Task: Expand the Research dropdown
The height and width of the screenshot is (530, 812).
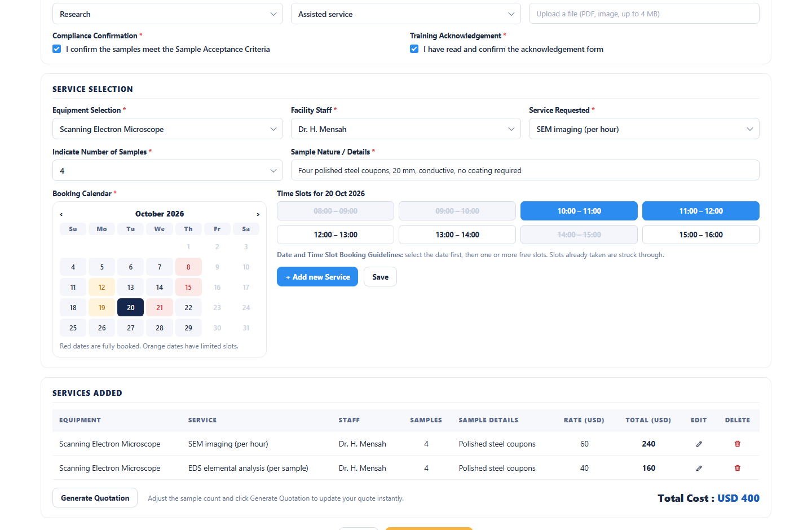Action: tap(167, 14)
